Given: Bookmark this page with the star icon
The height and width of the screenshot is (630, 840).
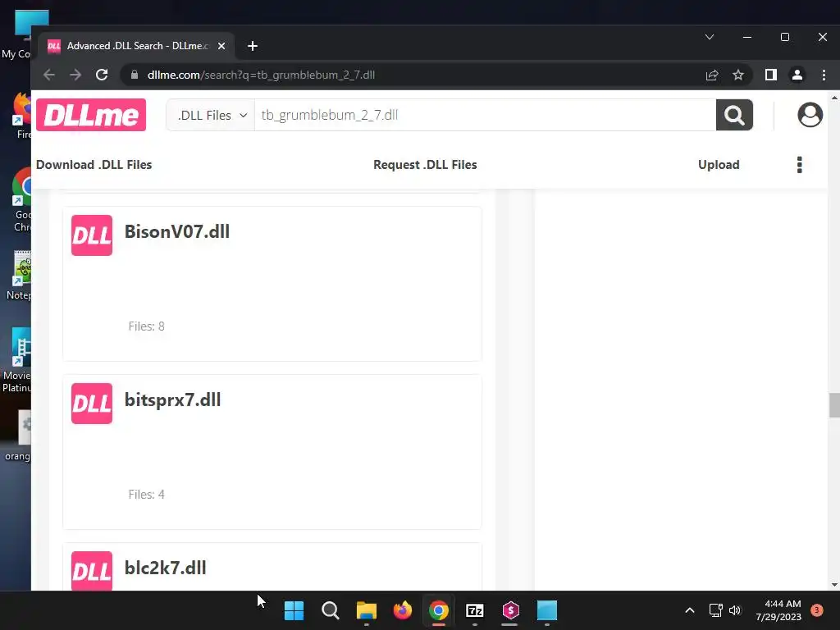Looking at the screenshot, I should [738, 75].
